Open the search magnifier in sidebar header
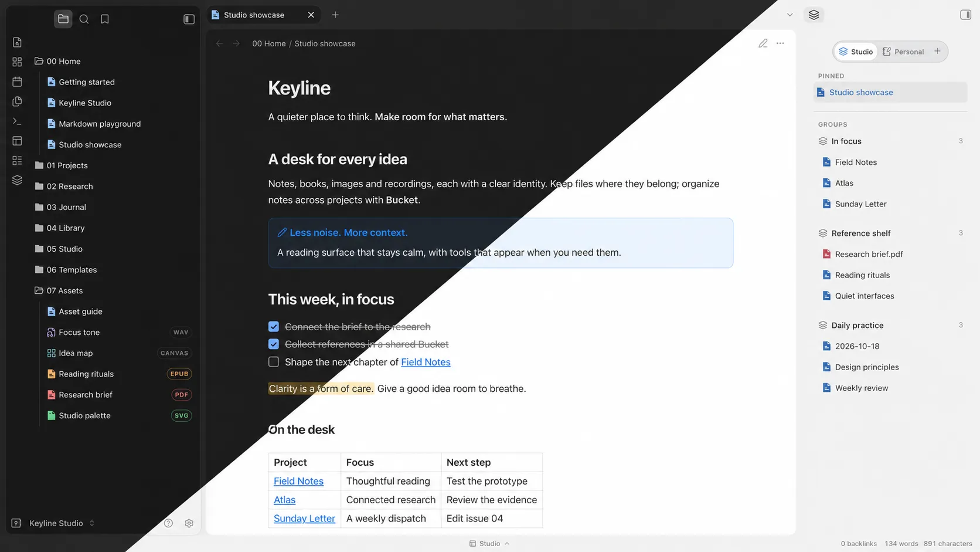Screen dimensions: 980x552 (x=84, y=19)
